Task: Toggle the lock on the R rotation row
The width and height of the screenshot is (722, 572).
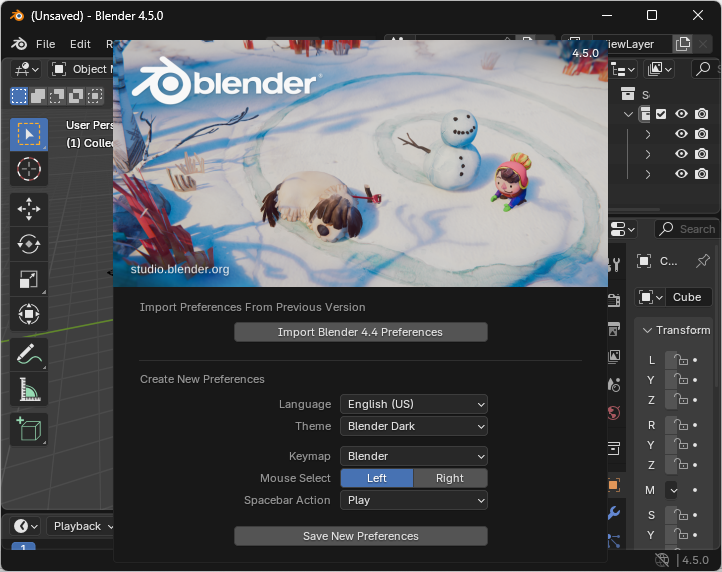Action: tap(681, 425)
